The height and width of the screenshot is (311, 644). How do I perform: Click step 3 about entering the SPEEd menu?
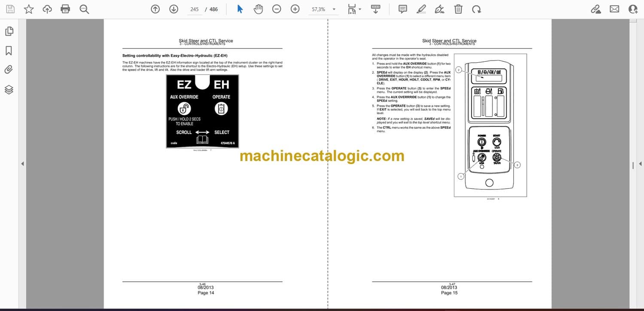click(x=411, y=90)
